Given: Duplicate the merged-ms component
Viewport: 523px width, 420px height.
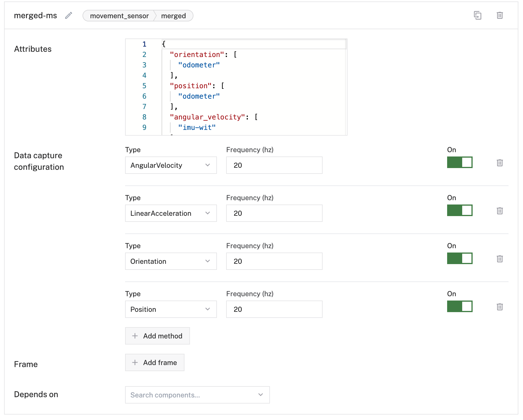Looking at the screenshot, I should pyautogui.click(x=477, y=15).
